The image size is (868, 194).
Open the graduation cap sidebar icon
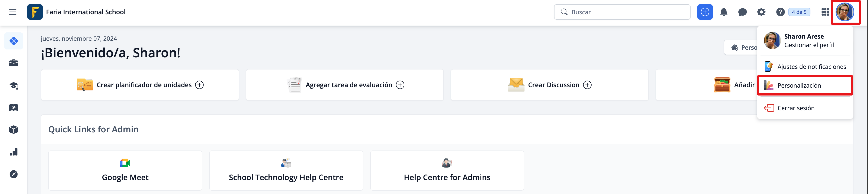[13, 85]
